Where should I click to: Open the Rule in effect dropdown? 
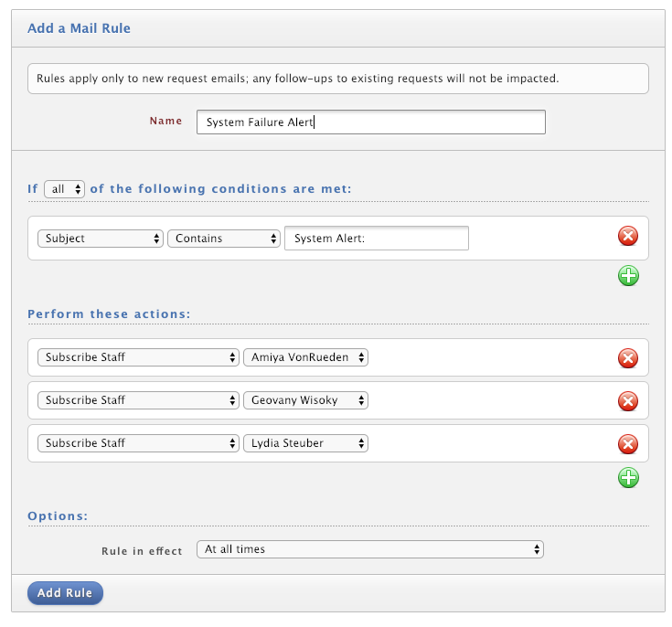[370, 549]
